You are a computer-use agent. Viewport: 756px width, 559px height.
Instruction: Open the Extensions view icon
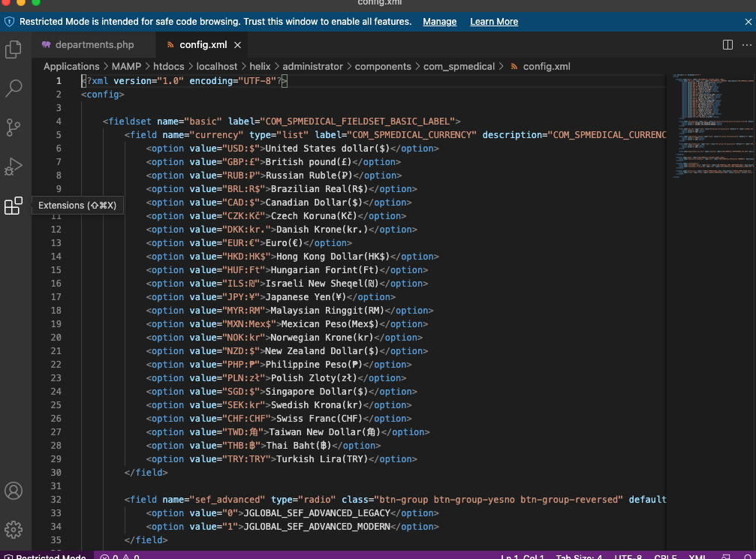(14, 206)
